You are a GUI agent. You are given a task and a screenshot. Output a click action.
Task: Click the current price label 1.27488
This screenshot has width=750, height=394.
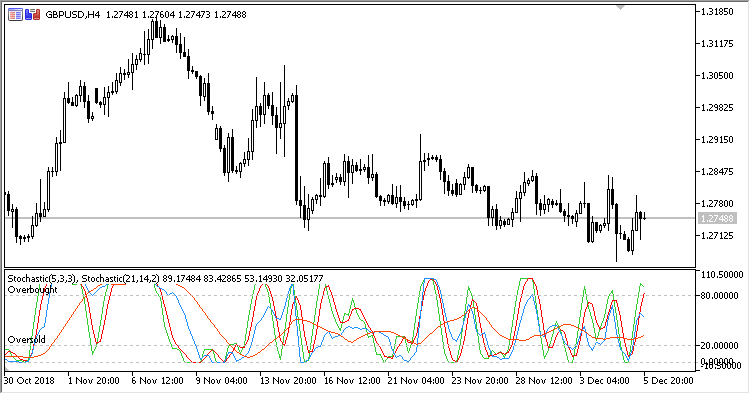(717, 219)
